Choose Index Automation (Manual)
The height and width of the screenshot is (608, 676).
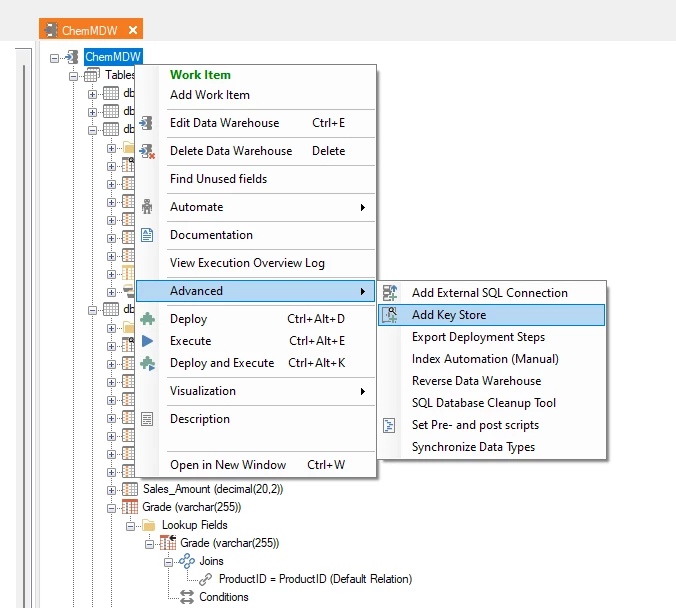tap(491, 359)
